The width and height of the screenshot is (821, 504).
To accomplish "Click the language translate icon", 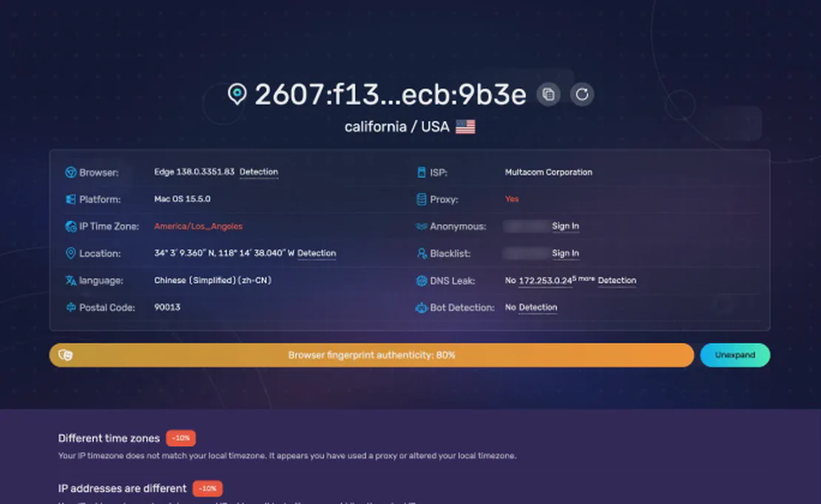I will [x=71, y=281].
